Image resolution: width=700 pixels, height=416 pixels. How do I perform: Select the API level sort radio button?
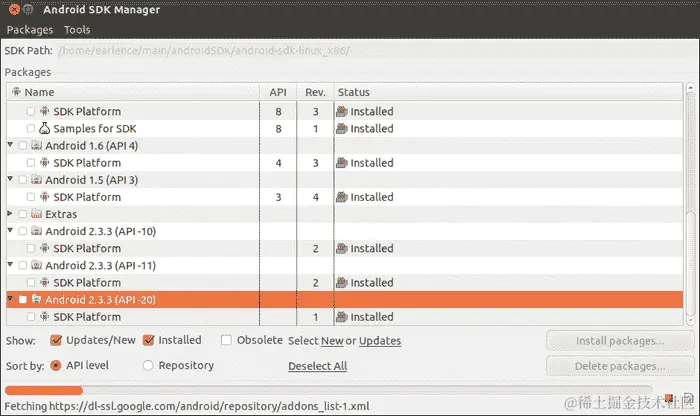[x=56, y=366]
